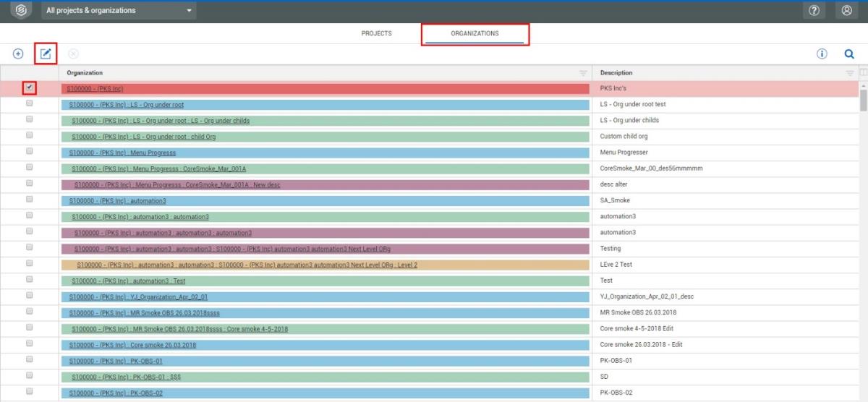This screenshot has height=402, width=868.
Task: Switch to the Projects tab
Action: 376,34
